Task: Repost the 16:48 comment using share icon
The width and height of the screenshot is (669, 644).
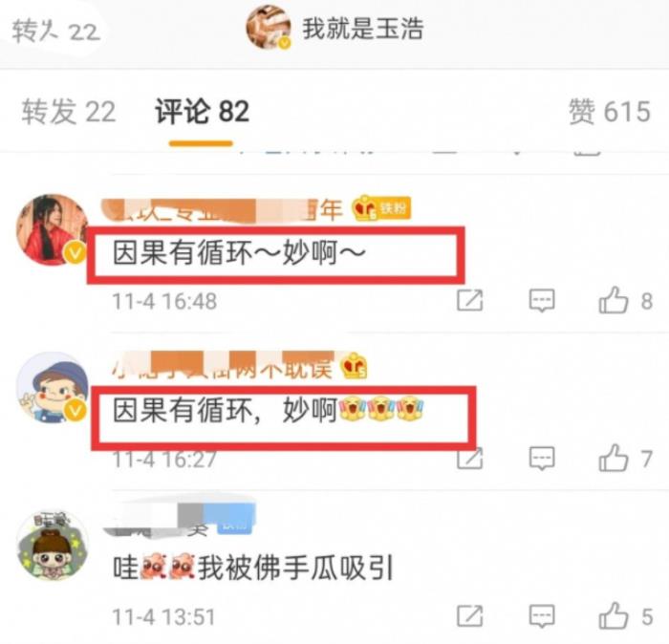Action: point(470,300)
